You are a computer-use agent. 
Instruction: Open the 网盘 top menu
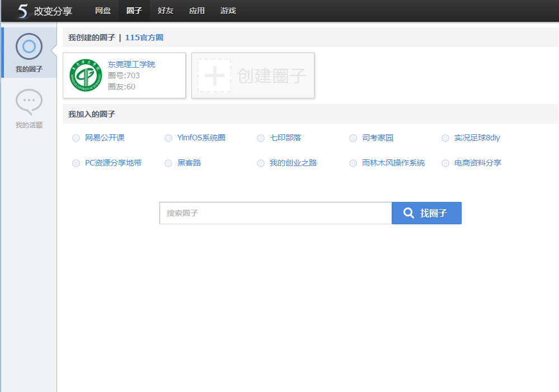pos(103,11)
